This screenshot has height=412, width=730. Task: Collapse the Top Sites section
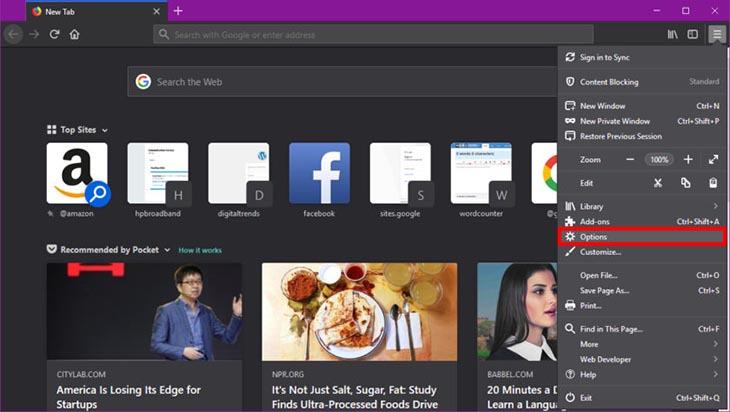coord(105,130)
